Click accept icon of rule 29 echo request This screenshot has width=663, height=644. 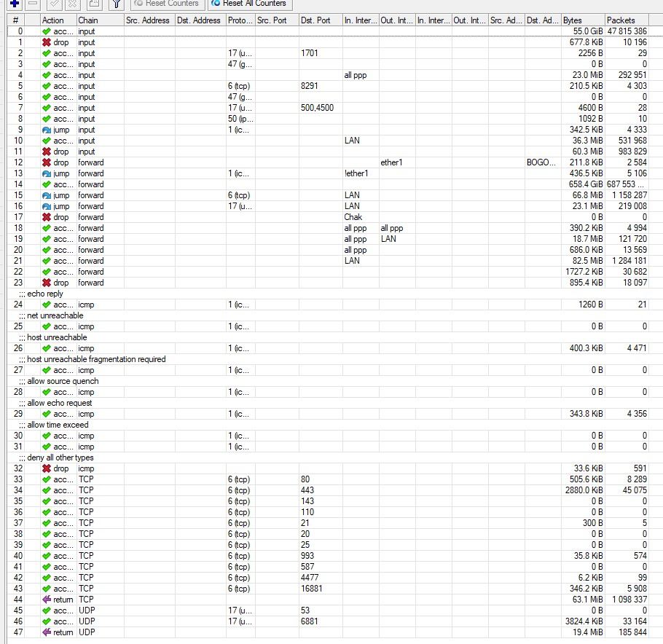pyautogui.click(x=47, y=414)
